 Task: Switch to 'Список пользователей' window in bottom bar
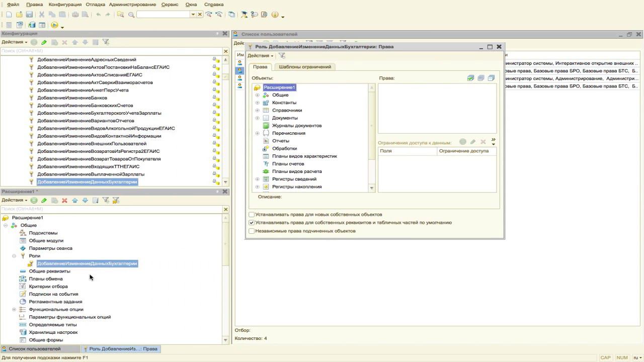34,349
